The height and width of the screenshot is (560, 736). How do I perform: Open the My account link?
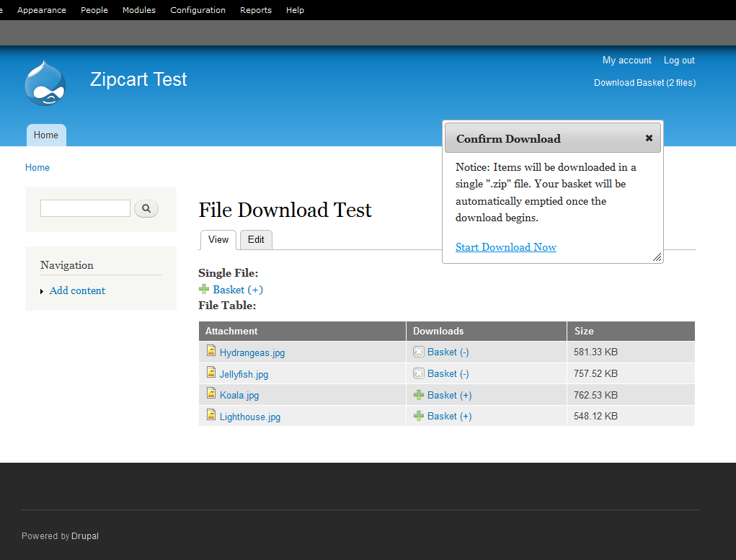tap(626, 60)
